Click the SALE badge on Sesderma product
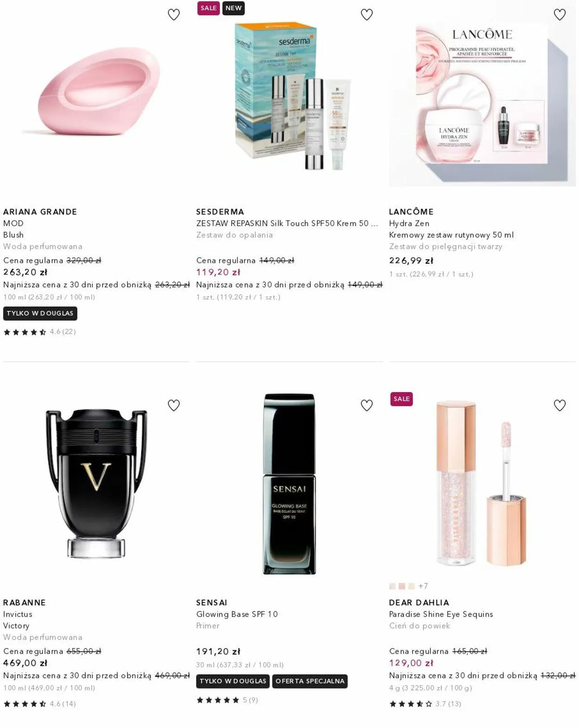The height and width of the screenshot is (728, 579). click(x=208, y=8)
